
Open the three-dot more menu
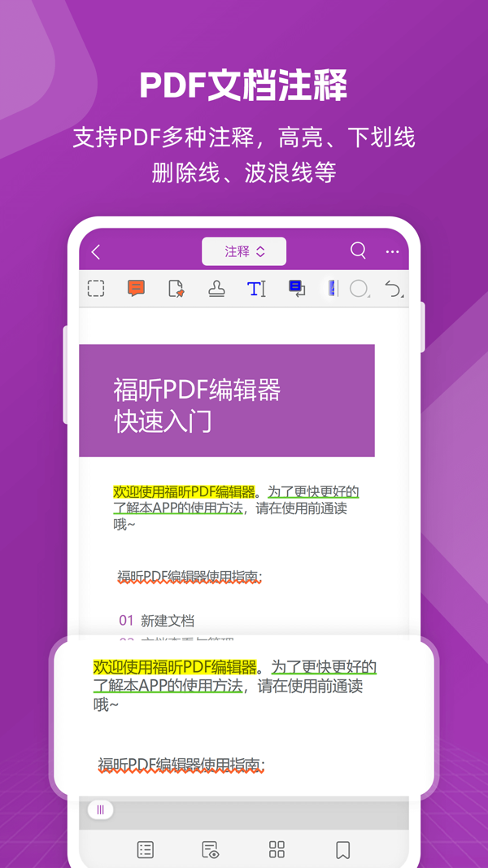(392, 252)
